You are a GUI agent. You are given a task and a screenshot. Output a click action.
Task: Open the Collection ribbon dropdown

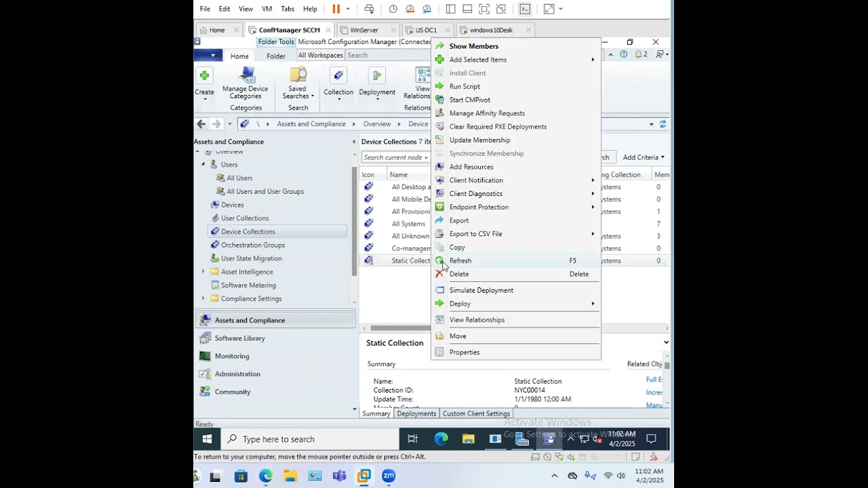tap(338, 84)
